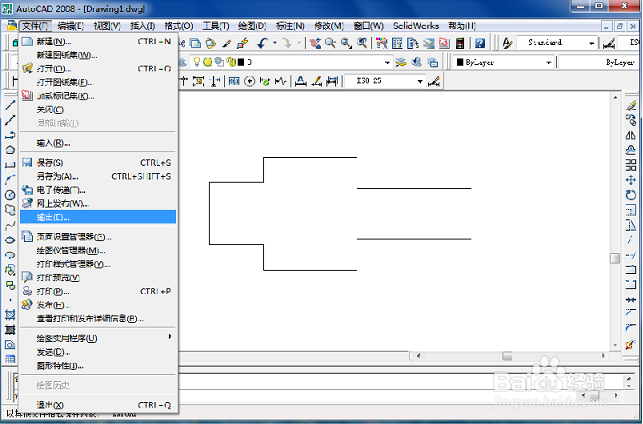Click the Zoom window icon
The height and width of the screenshot is (424, 643).
pyautogui.click(x=347, y=43)
